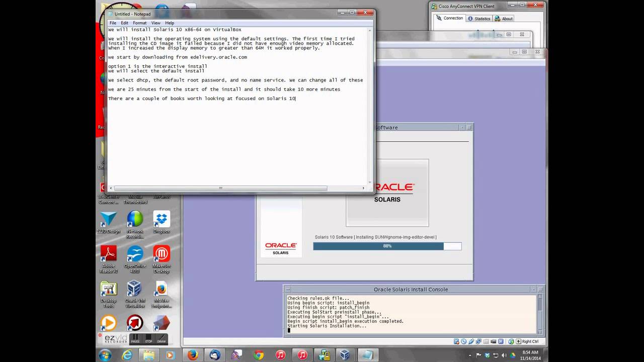Viewport: 644px width, 362px height.
Task: Open the Format menu in Notepad
Action: coord(139,23)
